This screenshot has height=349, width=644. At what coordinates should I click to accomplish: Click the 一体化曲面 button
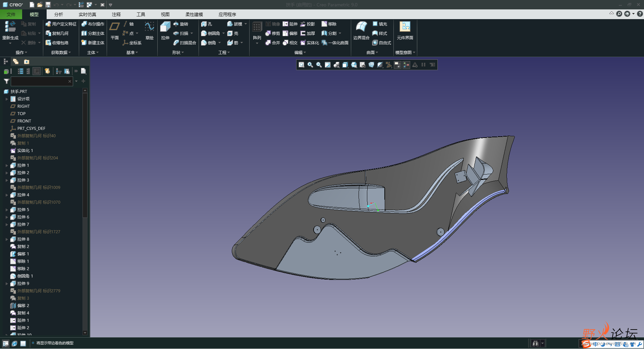(x=335, y=43)
